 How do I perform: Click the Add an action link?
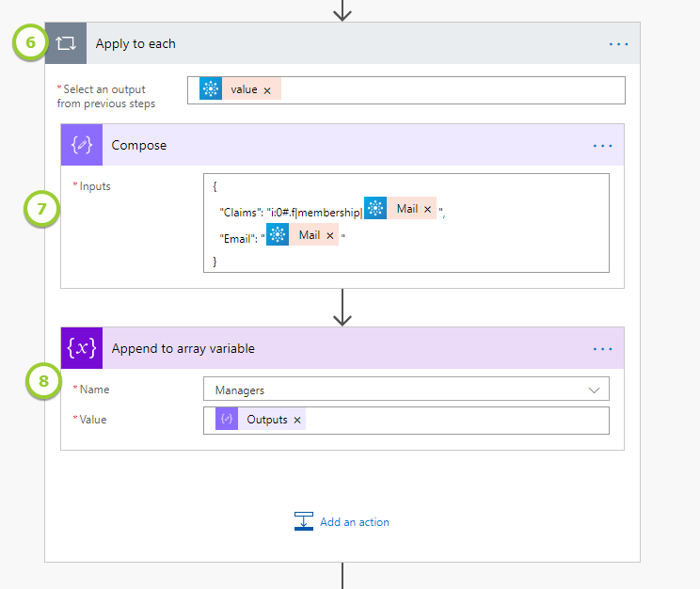354,522
